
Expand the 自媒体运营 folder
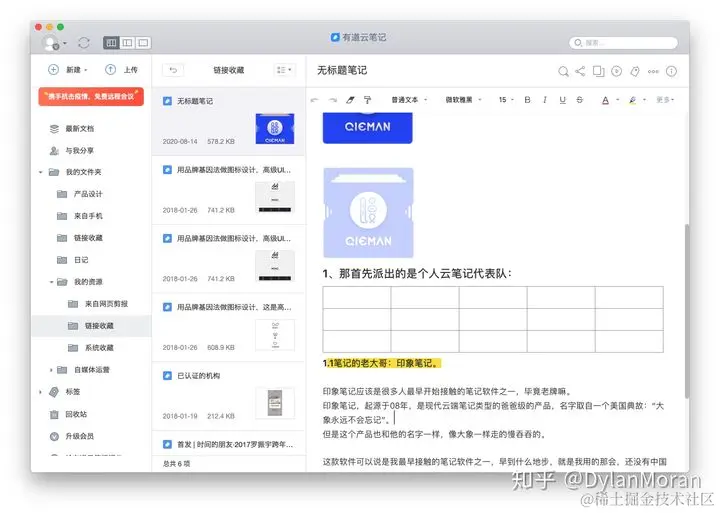[51, 370]
